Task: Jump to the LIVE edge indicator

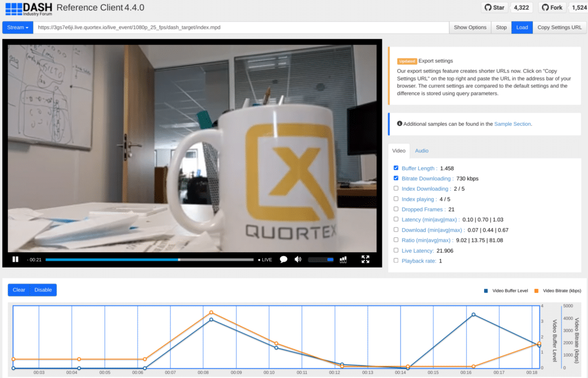Action: point(265,260)
